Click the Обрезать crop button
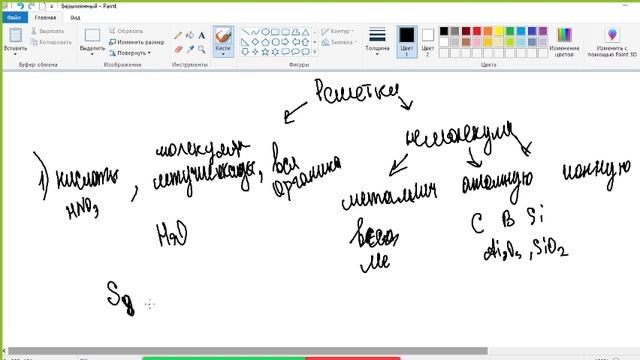 pos(126,31)
